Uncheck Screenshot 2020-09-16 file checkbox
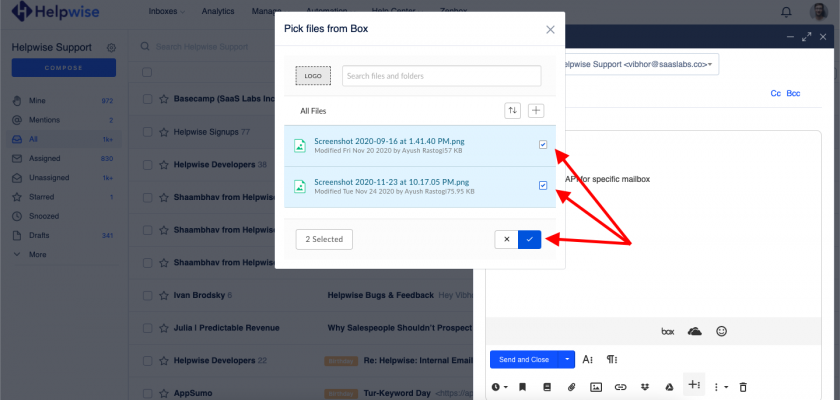The width and height of the screenshot is (840, 400). [543, 145]
